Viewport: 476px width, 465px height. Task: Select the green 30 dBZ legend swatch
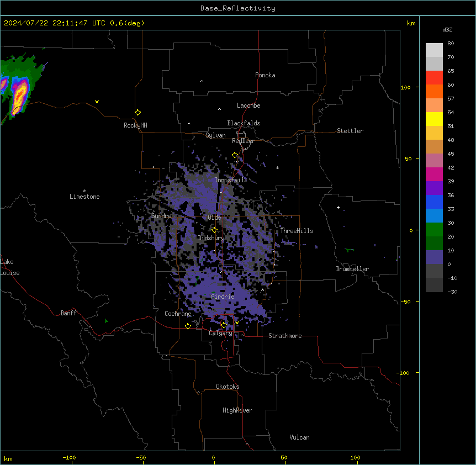(434, 230)
